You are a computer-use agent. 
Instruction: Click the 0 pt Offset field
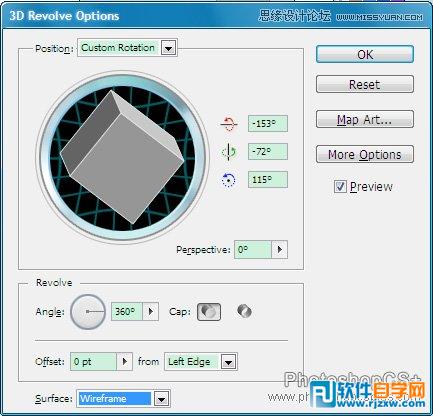(93, 362)
